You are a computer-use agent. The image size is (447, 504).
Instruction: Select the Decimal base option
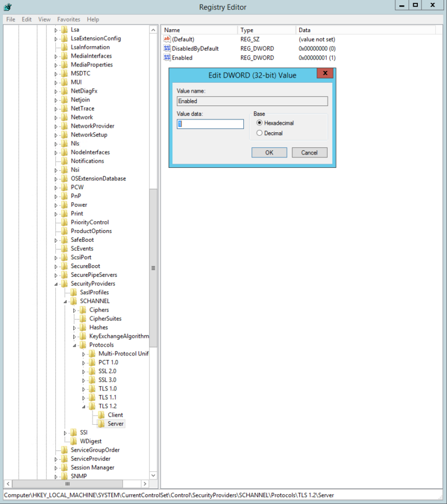pos(260,133)
